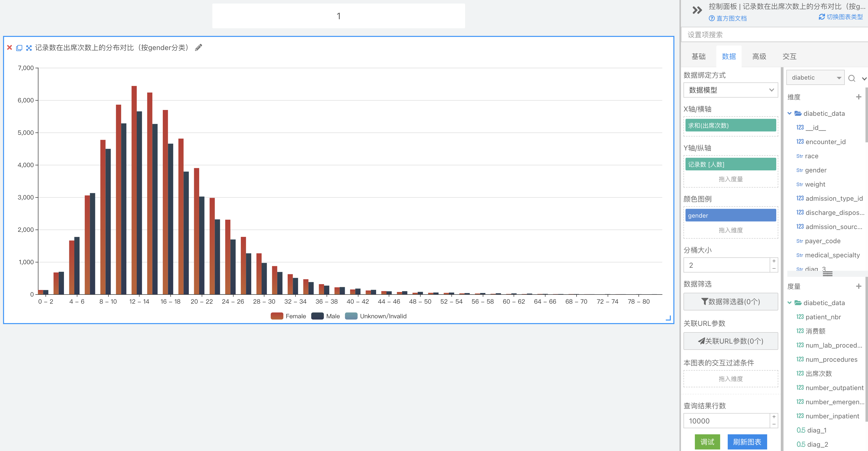Screen dimensions: 868x451
Task: Select the number_inpatient measure field
Action: pos(828,416)
